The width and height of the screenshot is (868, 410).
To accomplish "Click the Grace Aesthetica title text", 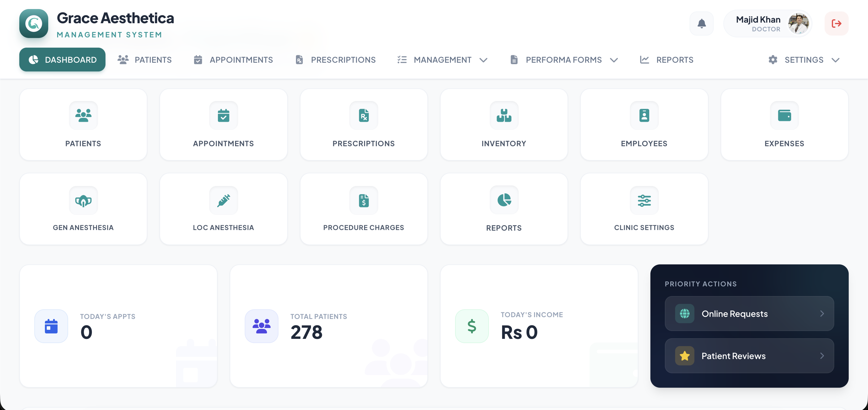I will pos(115,18).
